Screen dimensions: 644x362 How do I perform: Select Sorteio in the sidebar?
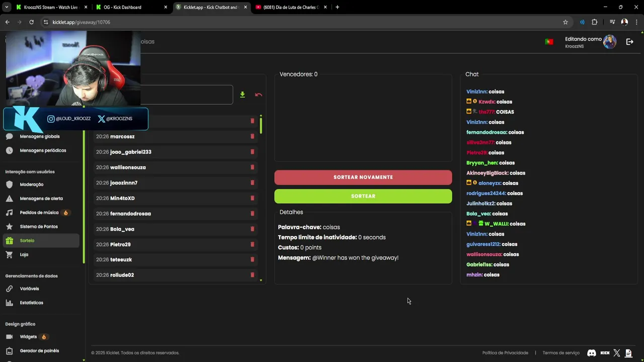pos(41,241)
